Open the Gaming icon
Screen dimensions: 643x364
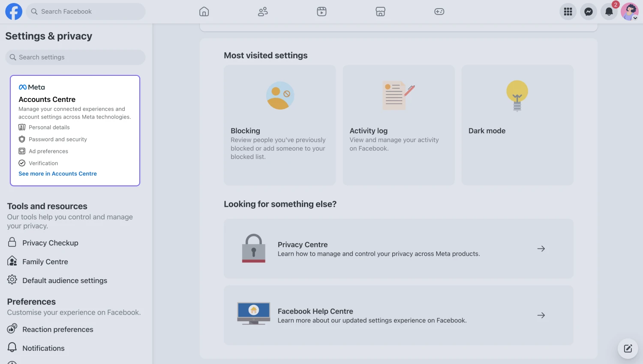click(439, 12)
